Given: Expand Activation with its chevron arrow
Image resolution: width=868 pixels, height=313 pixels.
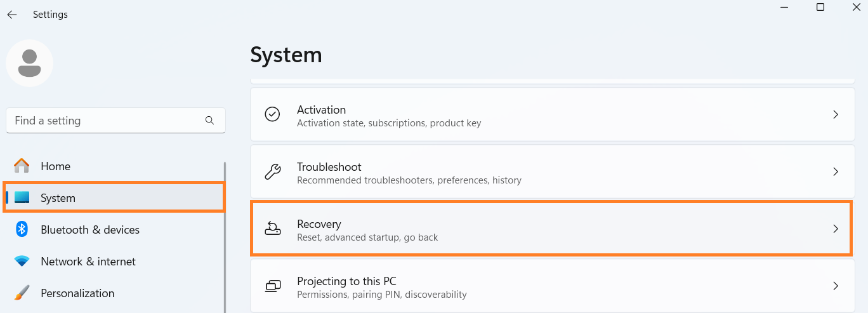Looking at the screenshot, I should (836, 114).
